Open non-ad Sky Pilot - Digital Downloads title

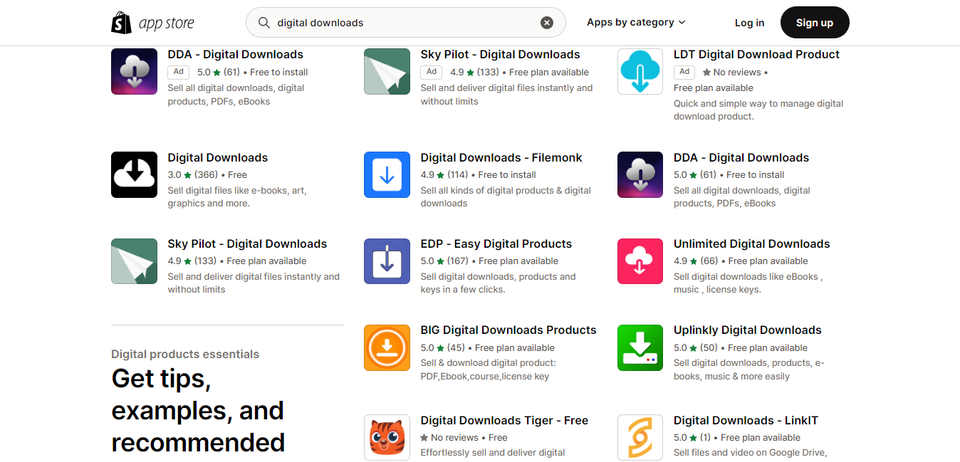(x=247, y=244)
